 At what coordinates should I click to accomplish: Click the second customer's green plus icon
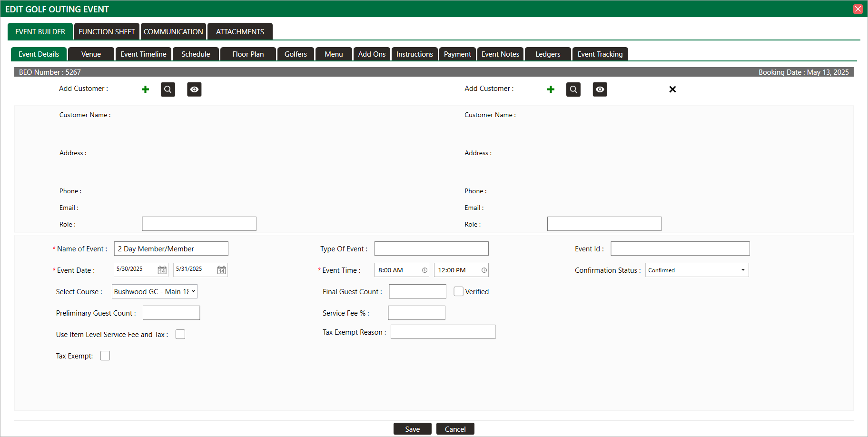coord(551,89)
